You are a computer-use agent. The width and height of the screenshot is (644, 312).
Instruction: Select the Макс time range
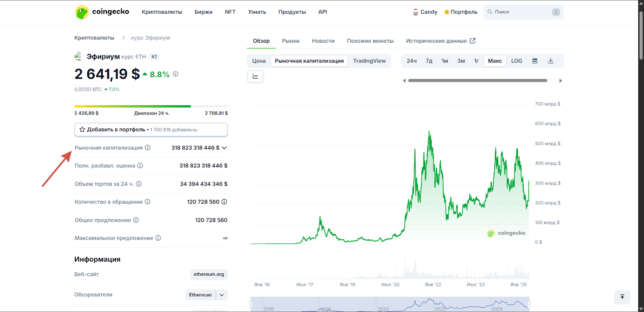point(495,61)
